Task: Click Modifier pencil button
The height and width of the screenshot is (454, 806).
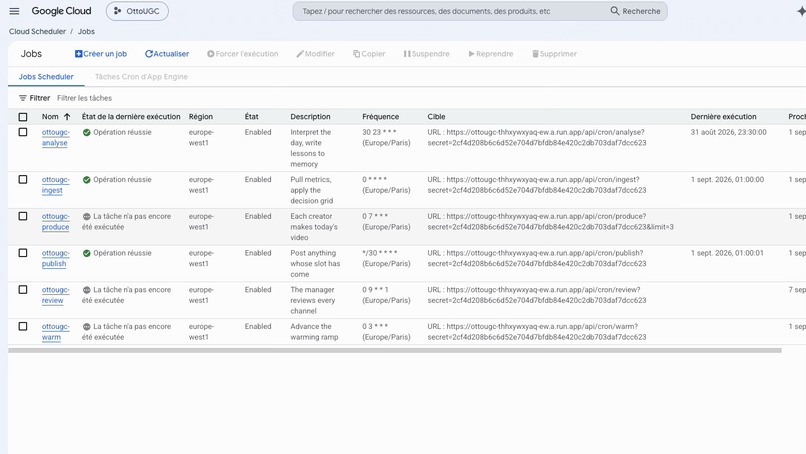Action: click(315, 53)
